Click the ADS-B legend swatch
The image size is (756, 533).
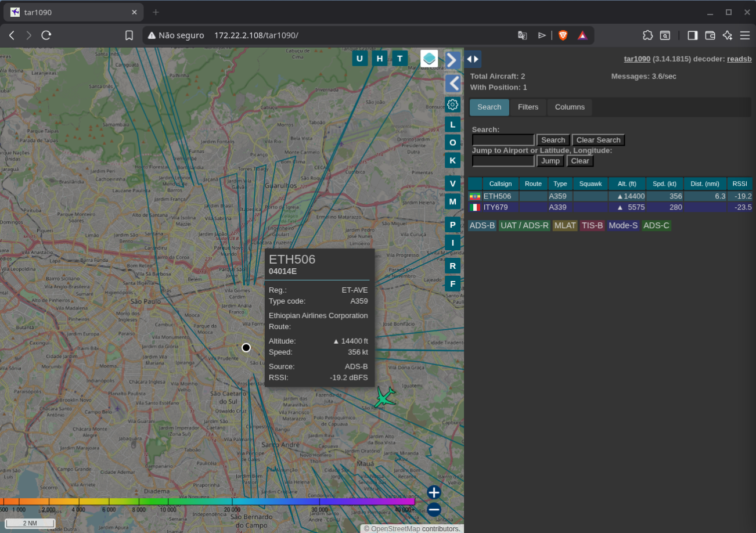point(482,225)
